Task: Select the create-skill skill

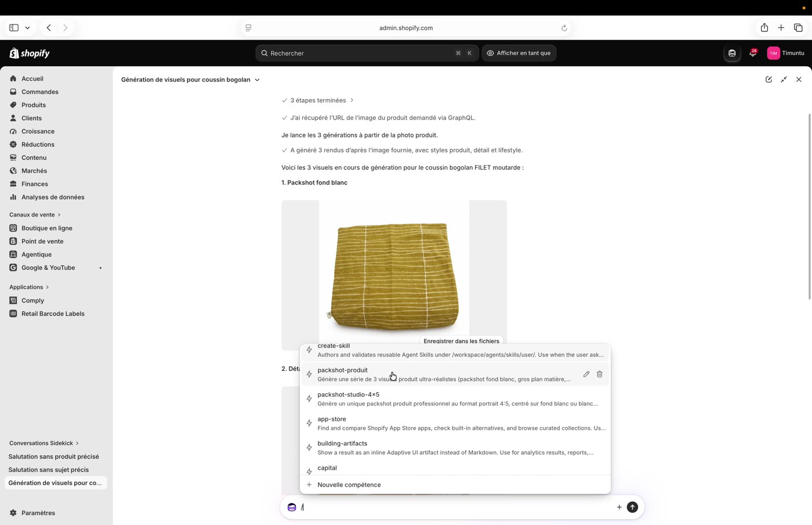Action: point(455,350)
